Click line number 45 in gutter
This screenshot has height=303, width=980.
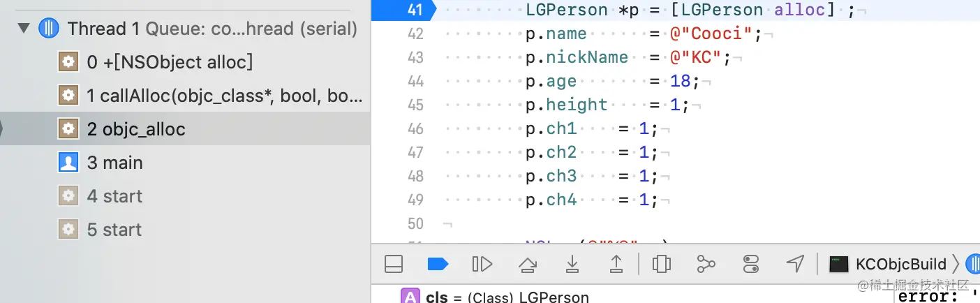pyautogui.click(x=415, y=105)
